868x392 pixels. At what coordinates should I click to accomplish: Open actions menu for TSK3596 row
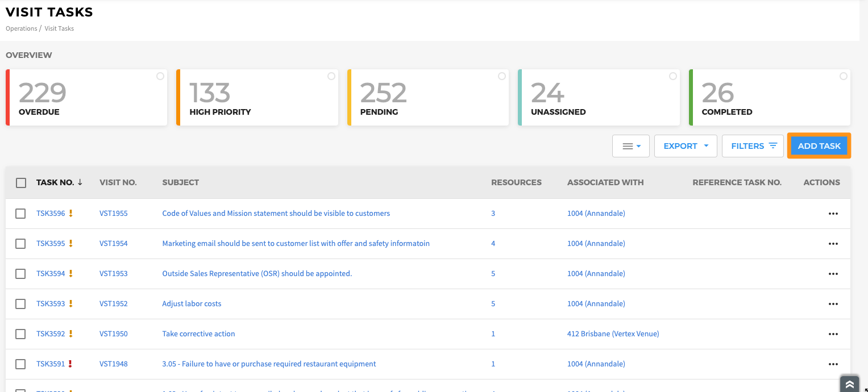coord(833,214)
